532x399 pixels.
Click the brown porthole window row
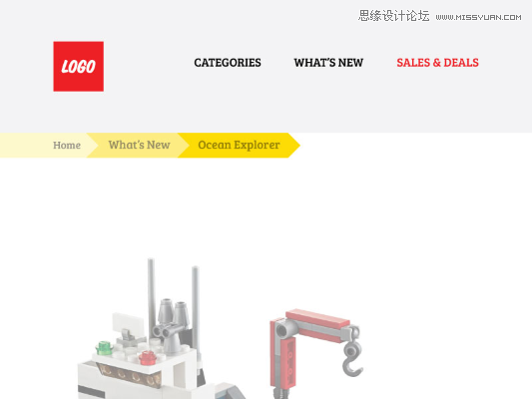129,375
